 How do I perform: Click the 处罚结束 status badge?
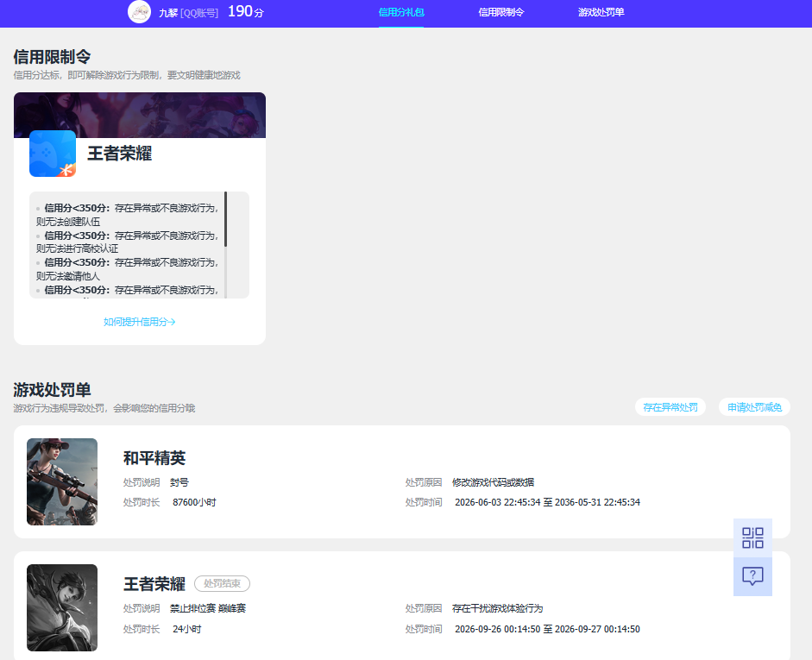click(x=222, y=583)
